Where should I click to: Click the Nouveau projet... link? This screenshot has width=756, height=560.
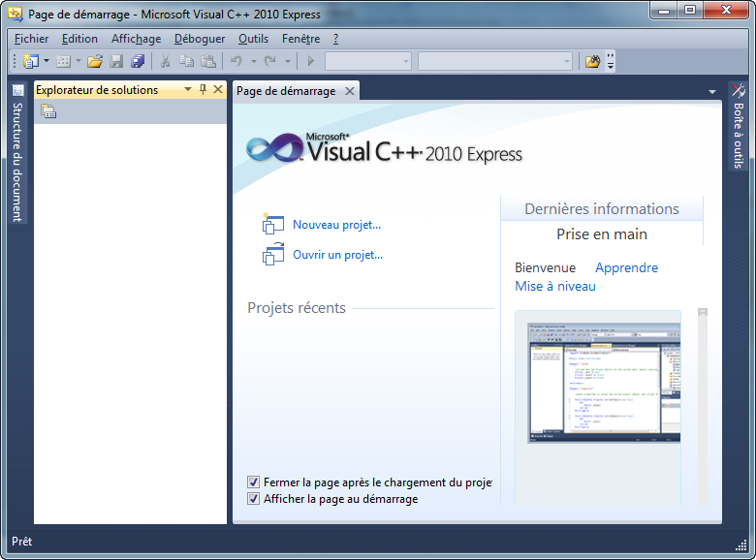click(336, 225)
